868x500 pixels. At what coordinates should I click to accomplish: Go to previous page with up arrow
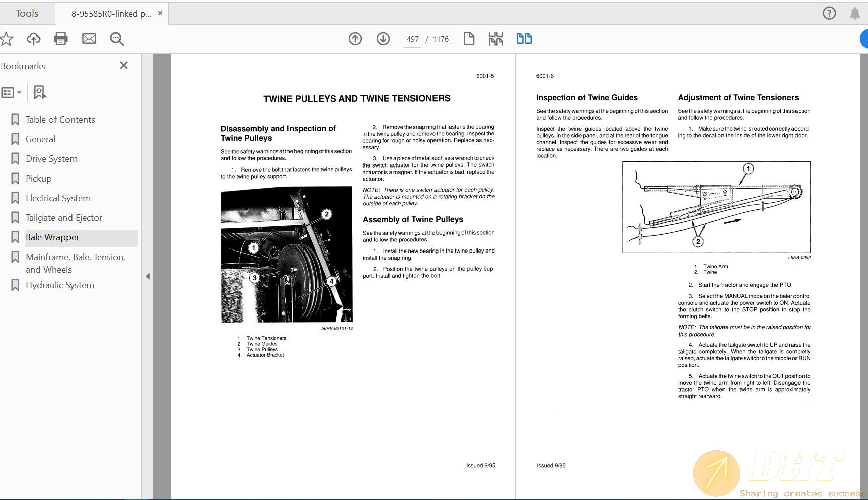pos(355,39)
